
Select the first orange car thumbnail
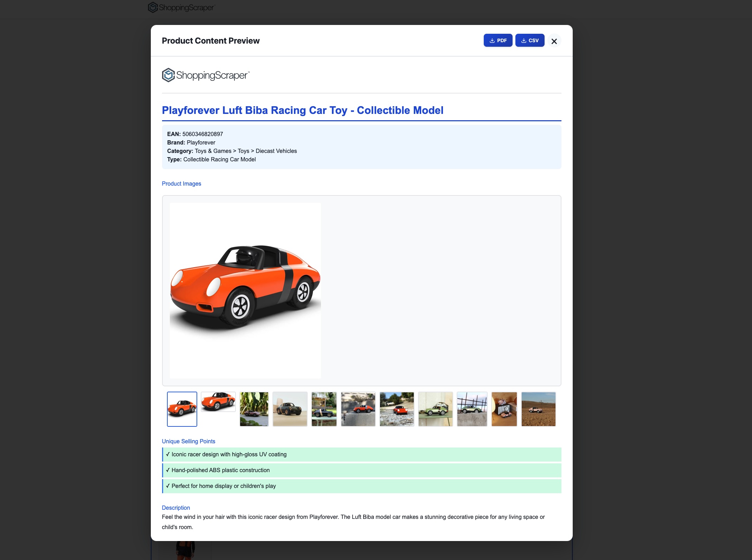182,409
